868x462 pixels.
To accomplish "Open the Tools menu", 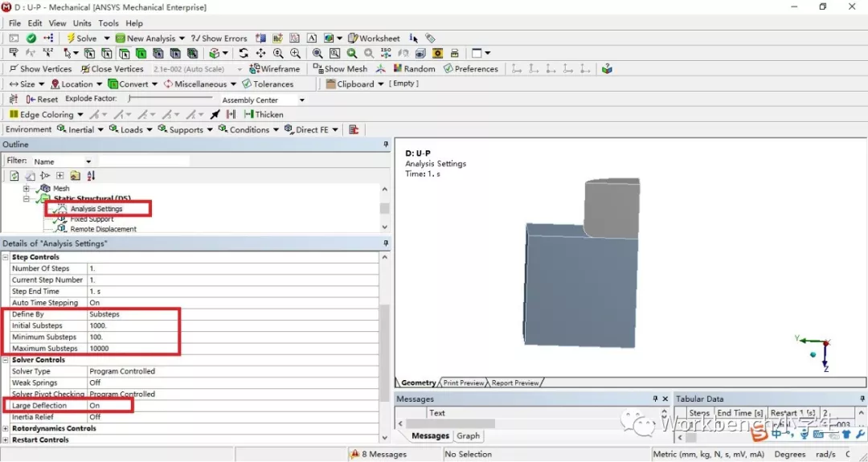I will coord(108,23).
